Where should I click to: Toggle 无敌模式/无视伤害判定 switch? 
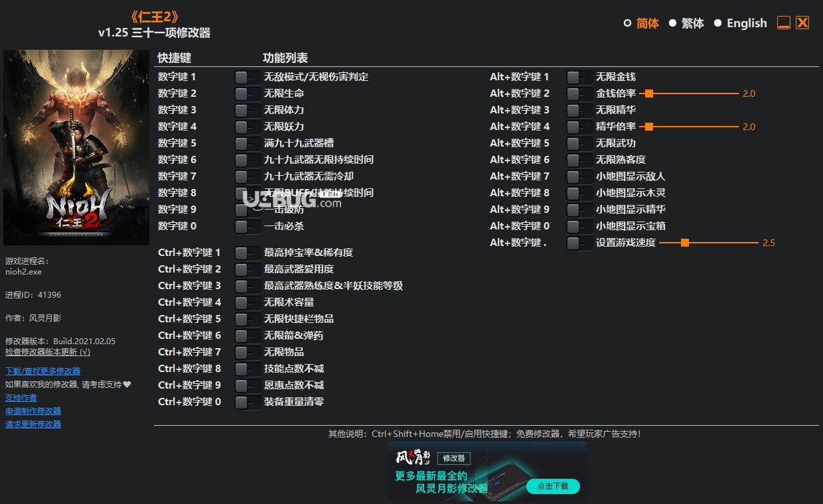tap(248, 77)
